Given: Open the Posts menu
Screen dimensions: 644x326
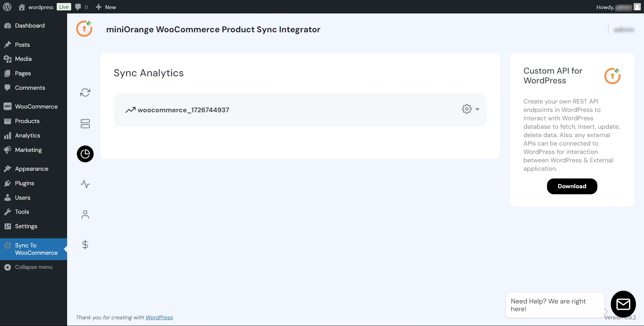Looking at the screenshot, I should tap(34, 45).
